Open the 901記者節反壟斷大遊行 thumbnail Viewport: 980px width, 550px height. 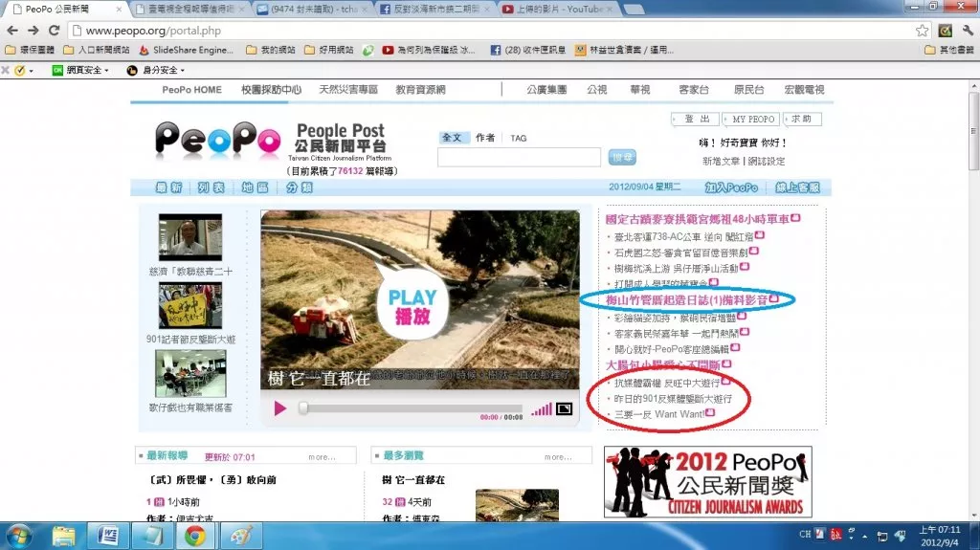pyautogui.click(x=190, y=305)
